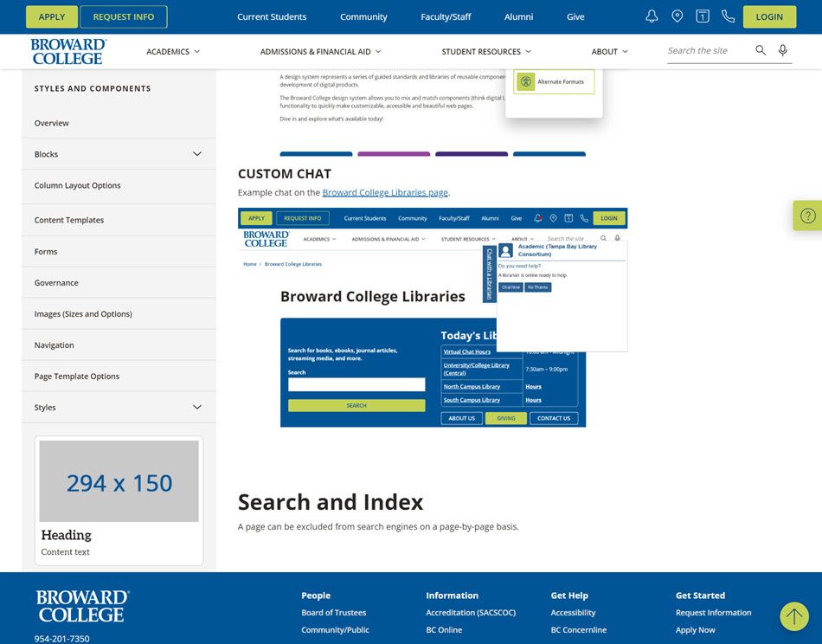This screenshot has height=644, width=822.
Task: Open Accreditation (SACSCOC) footer link
Action: coord(471,613)
